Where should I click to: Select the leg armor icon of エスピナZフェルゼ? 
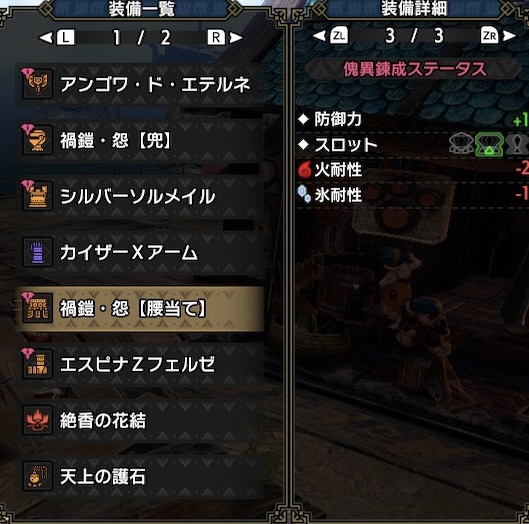point(37,364)
